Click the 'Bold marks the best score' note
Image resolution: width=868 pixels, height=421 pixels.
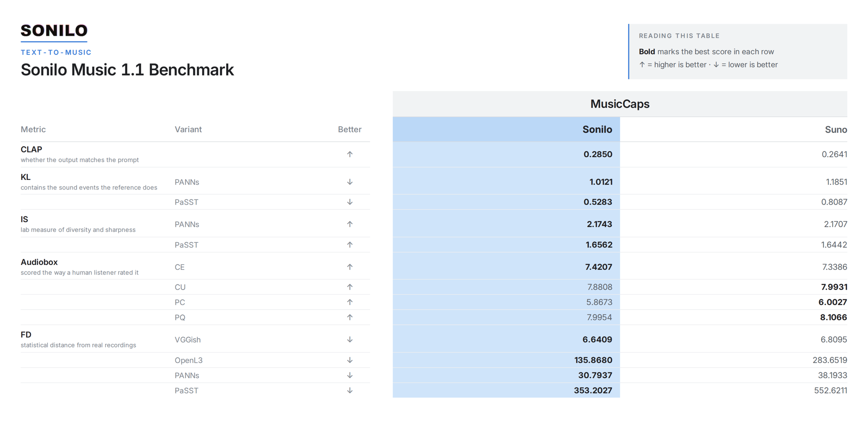tap(706, 52)
